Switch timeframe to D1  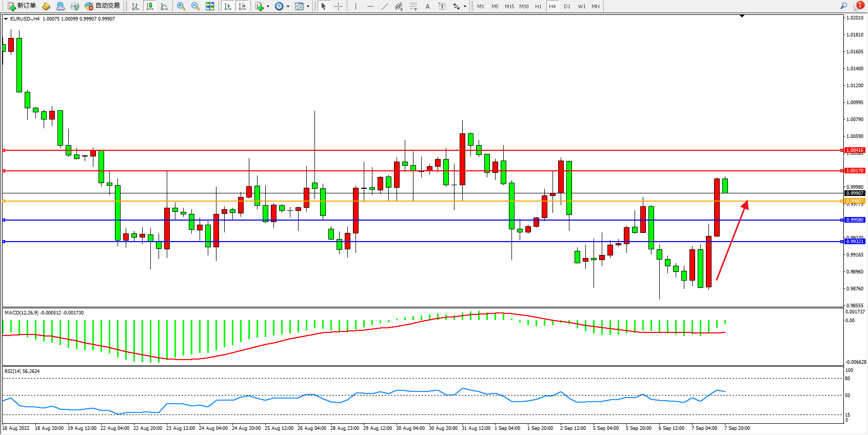coord(567,6)
